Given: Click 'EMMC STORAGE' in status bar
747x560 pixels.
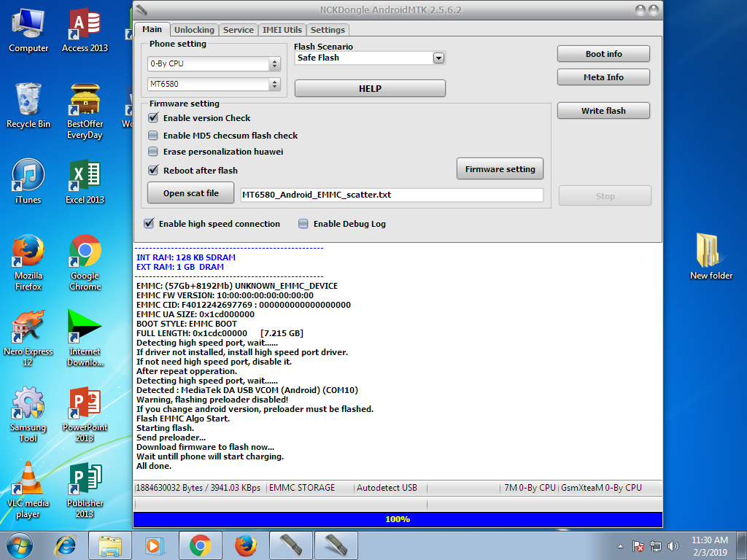Looking at the screenshot, I should [x=302, y=488].
